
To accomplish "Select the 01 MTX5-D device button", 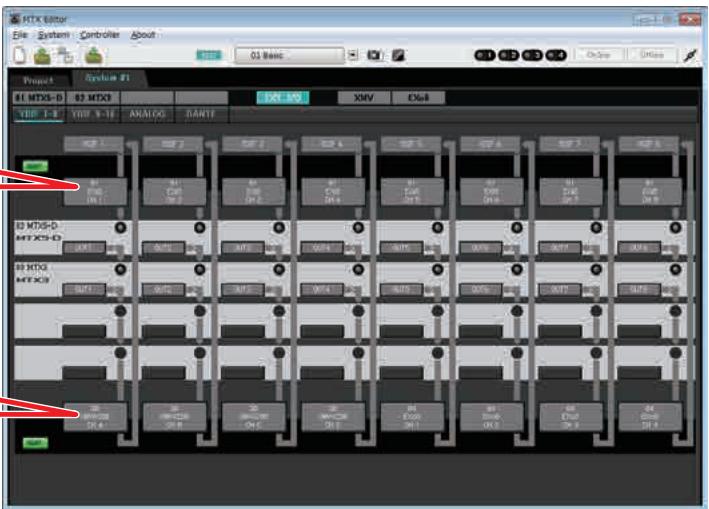I will point(39,98).
